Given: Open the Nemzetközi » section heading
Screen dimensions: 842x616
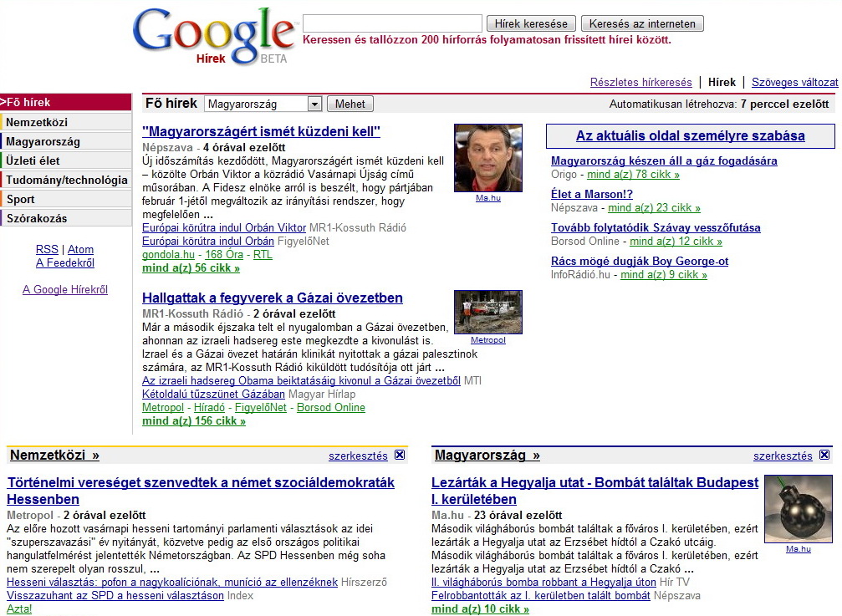Looking at the screenshot, I should coord(55,455).
